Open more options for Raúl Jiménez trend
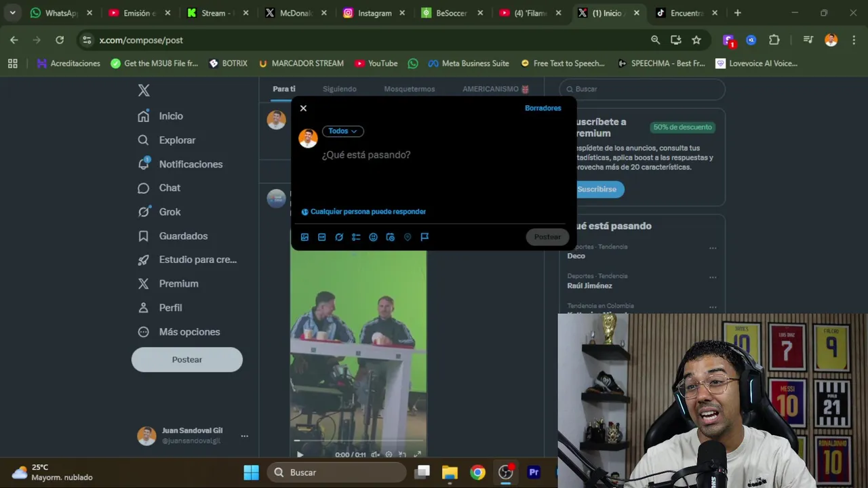The image size is (868, 488). (x=713, y=277)
